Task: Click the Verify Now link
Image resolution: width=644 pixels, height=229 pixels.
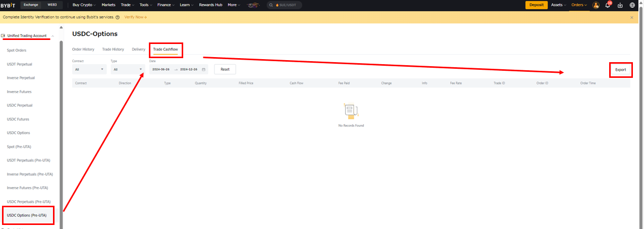Action: (135, 17)
